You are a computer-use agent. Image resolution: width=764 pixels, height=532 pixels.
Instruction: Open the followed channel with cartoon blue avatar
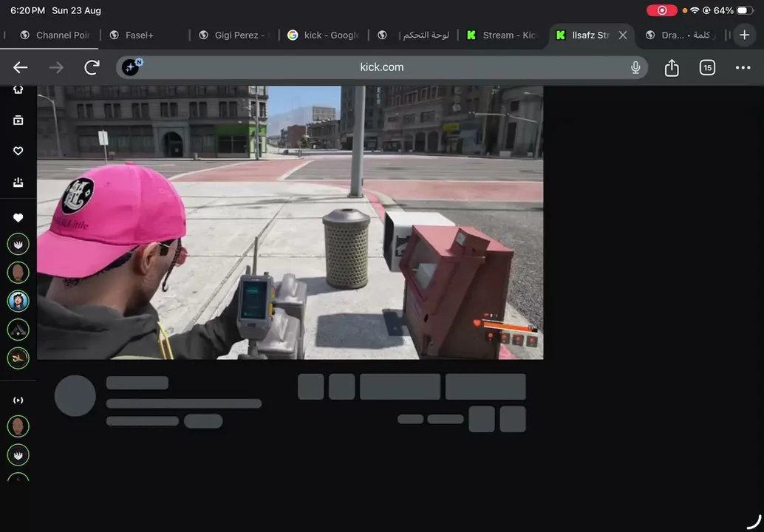tap(18, 301)
